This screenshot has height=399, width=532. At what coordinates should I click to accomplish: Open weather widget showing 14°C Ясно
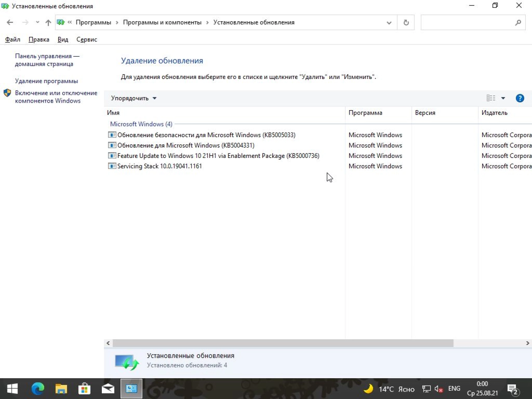click(x=389, y=389)
